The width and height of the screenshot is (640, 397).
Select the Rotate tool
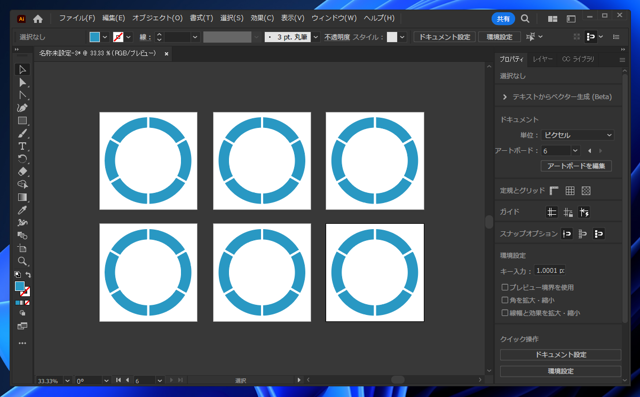[x=22, y=159]
